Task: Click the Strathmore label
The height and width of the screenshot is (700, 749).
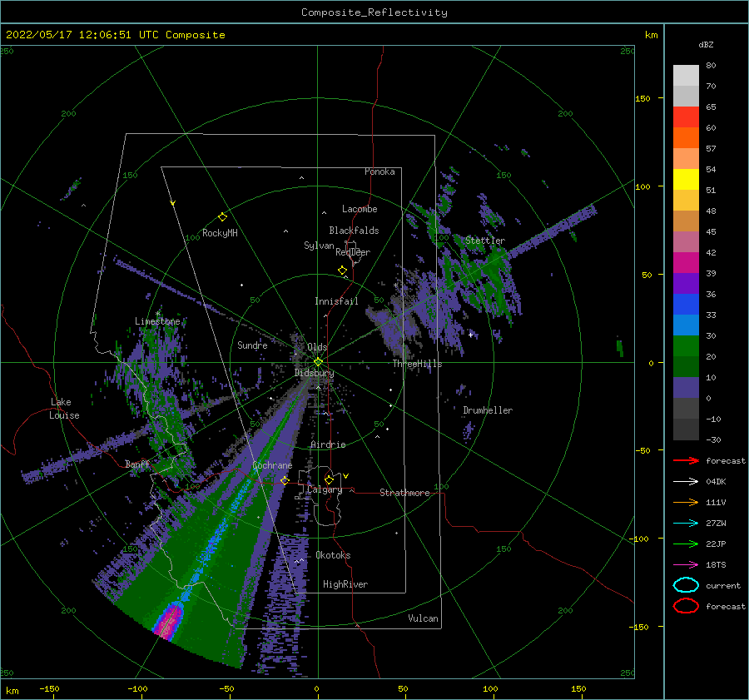Action: click(x=404, y=493)
